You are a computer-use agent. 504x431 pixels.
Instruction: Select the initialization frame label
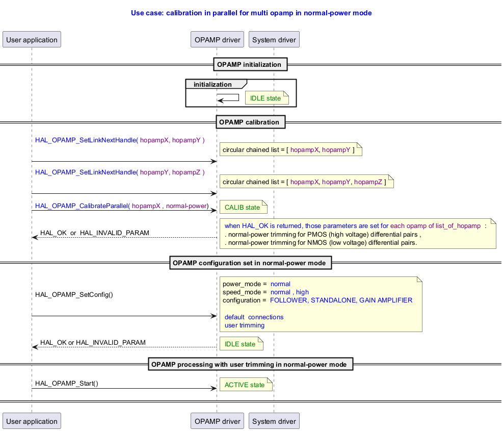[213, 84]
